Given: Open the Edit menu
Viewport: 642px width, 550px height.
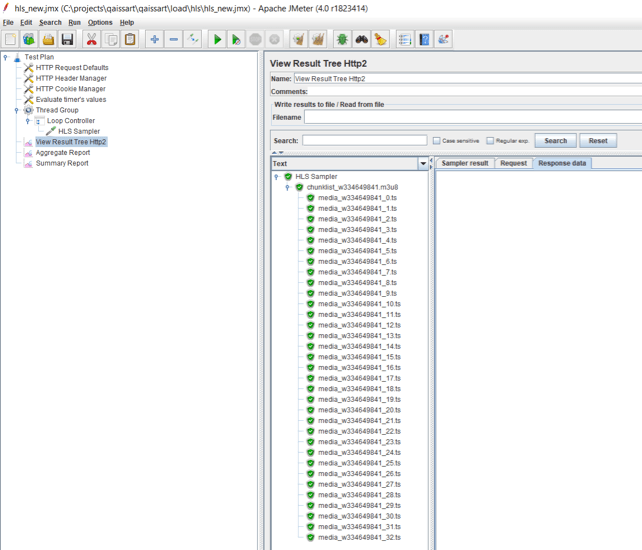Looking at the screenshot, I should [26, 23].
